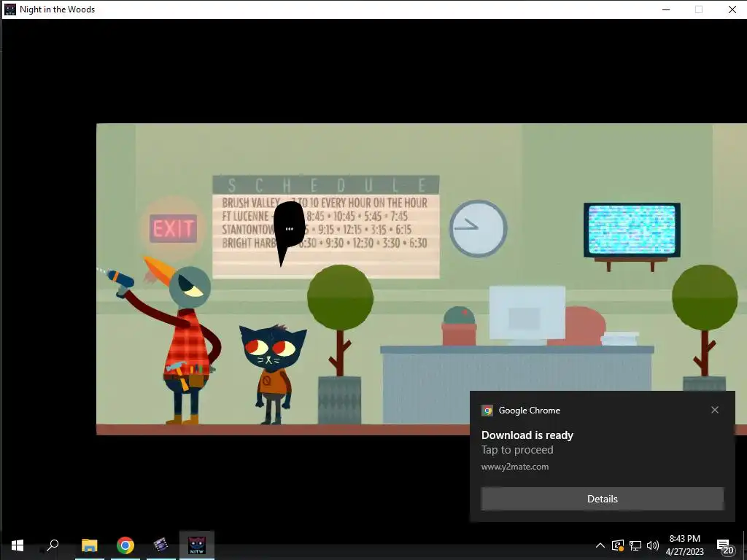The image size is (747, 560).
Task: Open the video editor film icon in taskbar
Action: tap(161, 545)
